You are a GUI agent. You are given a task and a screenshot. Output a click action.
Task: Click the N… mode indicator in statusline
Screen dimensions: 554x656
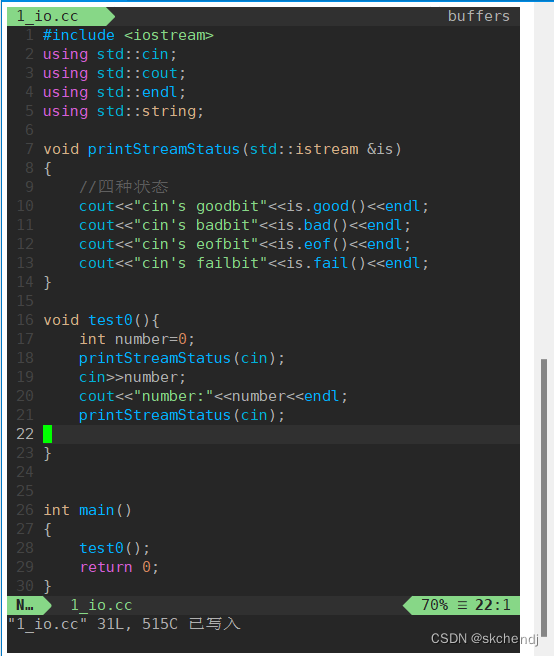(x=25, y=605)
